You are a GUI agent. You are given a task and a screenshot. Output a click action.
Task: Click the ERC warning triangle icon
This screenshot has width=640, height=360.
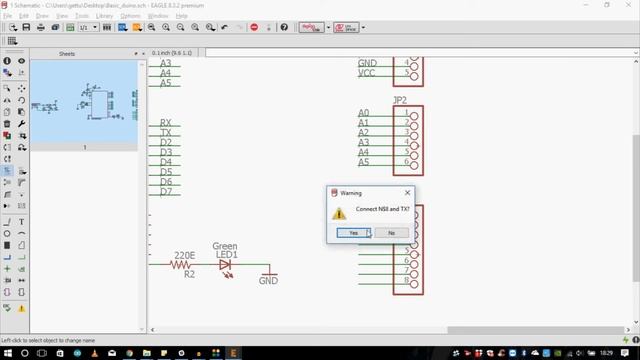(x=22, y=308)
